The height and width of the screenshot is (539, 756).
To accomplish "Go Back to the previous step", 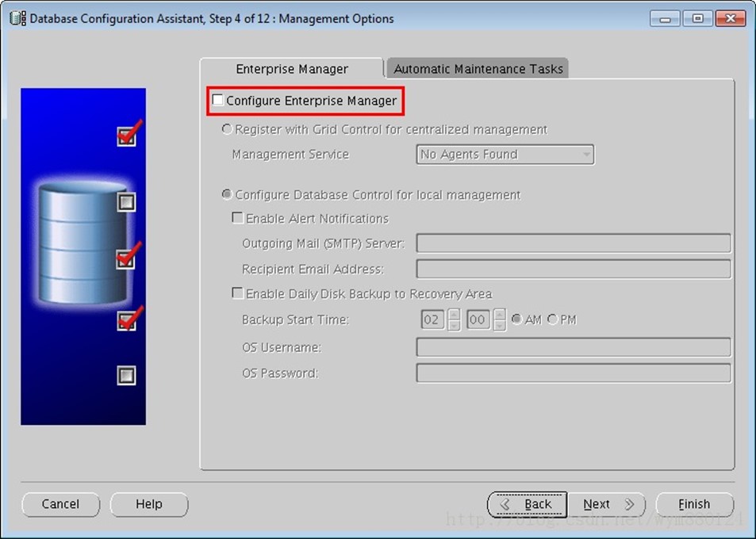I will pos(527,504).
